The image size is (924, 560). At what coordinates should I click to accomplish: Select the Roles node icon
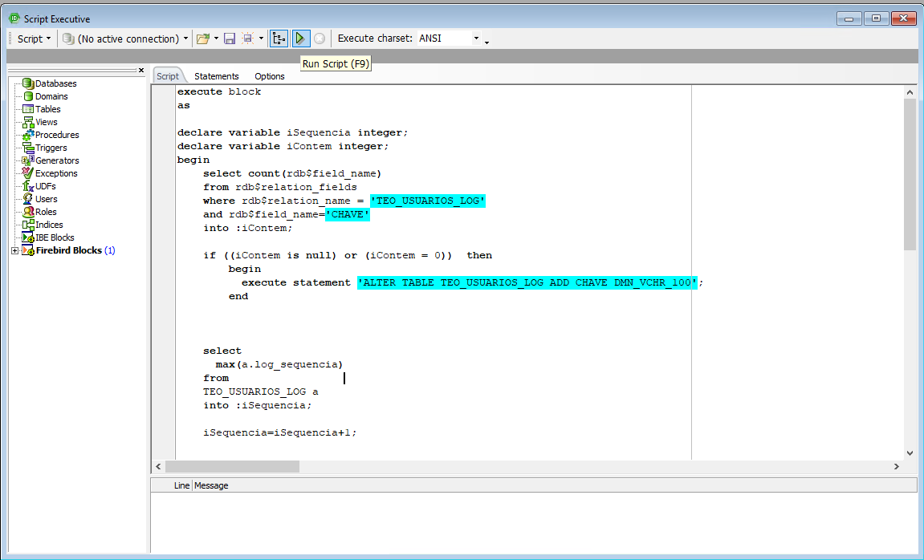click(28, 212)
